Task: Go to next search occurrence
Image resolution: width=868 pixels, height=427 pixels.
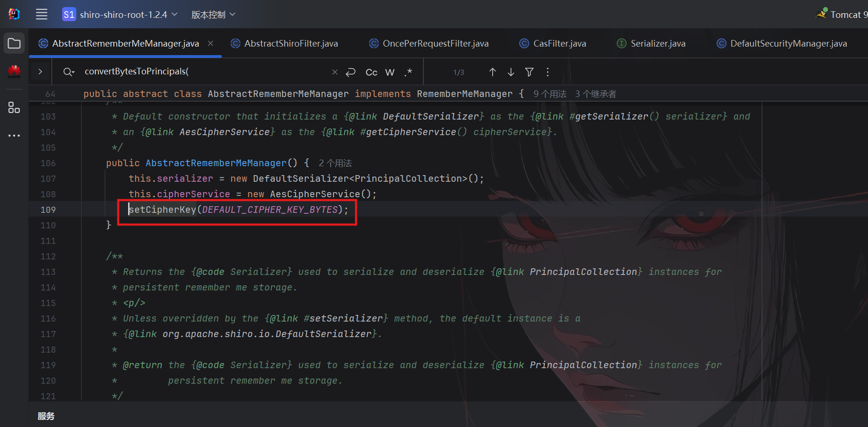Action: coord(511,72)
